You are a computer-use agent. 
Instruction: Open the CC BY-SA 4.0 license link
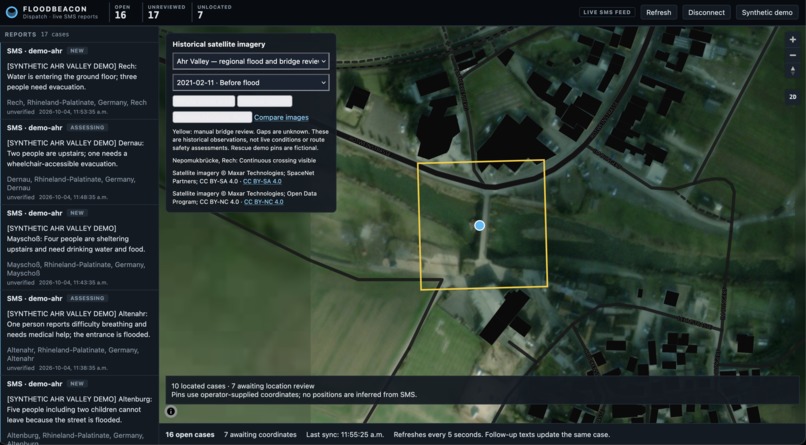(x=262, y=181)
